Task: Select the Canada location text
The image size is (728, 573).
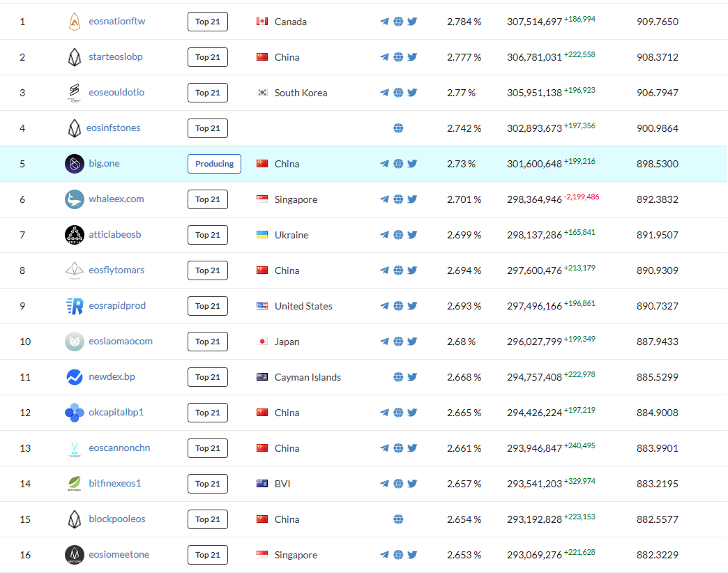Action: click(291, 22)
